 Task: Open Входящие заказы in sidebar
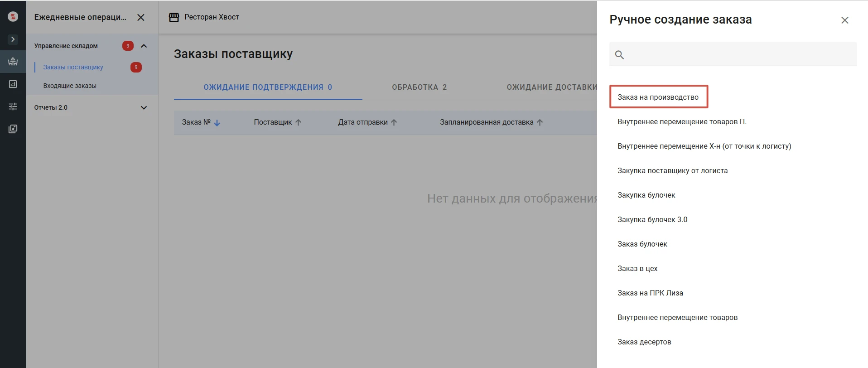pos(70,86)
